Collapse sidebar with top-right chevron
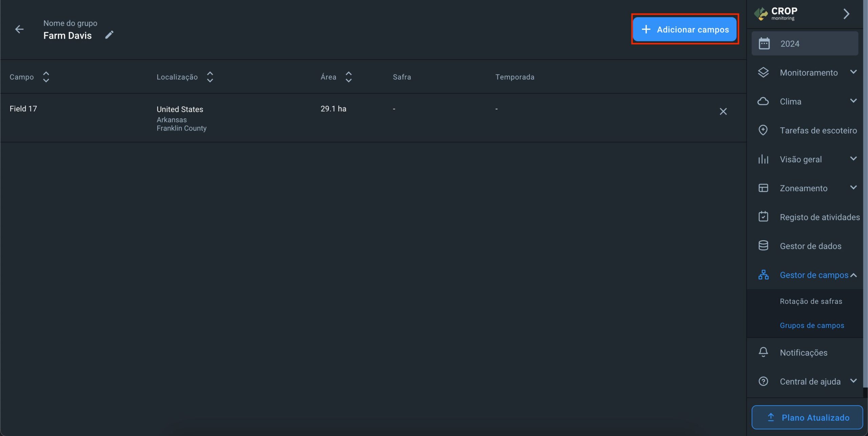 coord(846,14)
